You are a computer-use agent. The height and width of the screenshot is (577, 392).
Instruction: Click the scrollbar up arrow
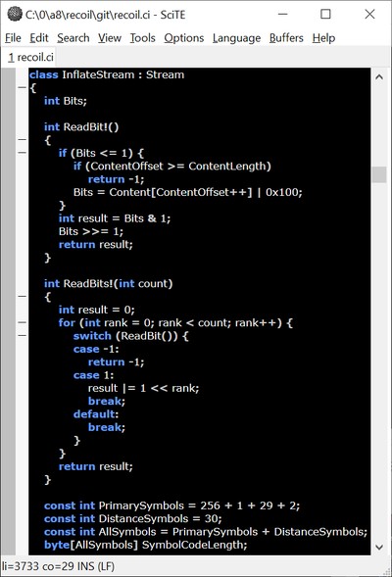tap(379, 77)
